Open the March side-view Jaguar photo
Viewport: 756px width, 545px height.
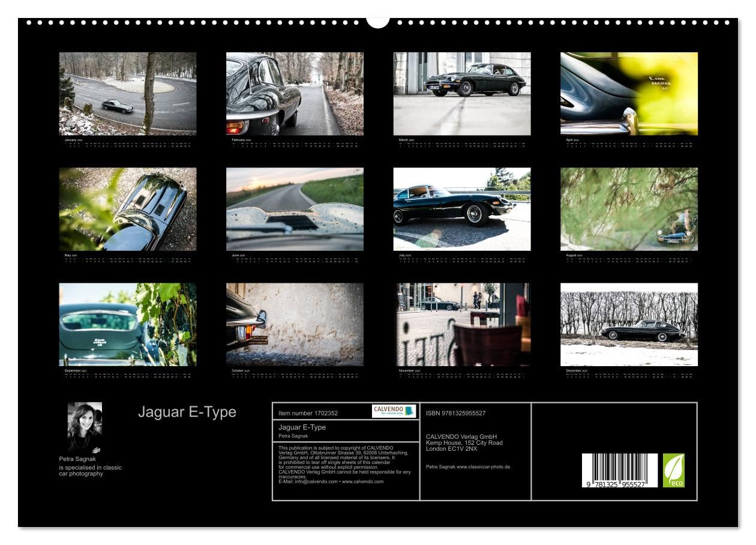pyautogui.click(x=462, y=94)
